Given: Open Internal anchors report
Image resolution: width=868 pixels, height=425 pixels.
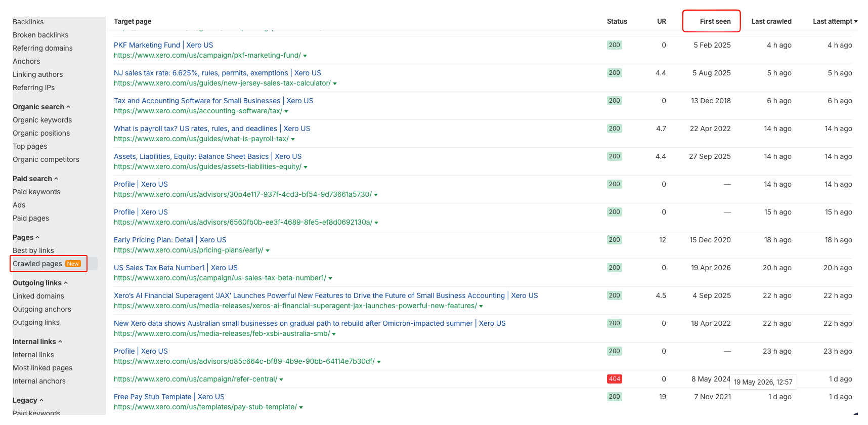Looking at the screenshot, I should 39,381.
